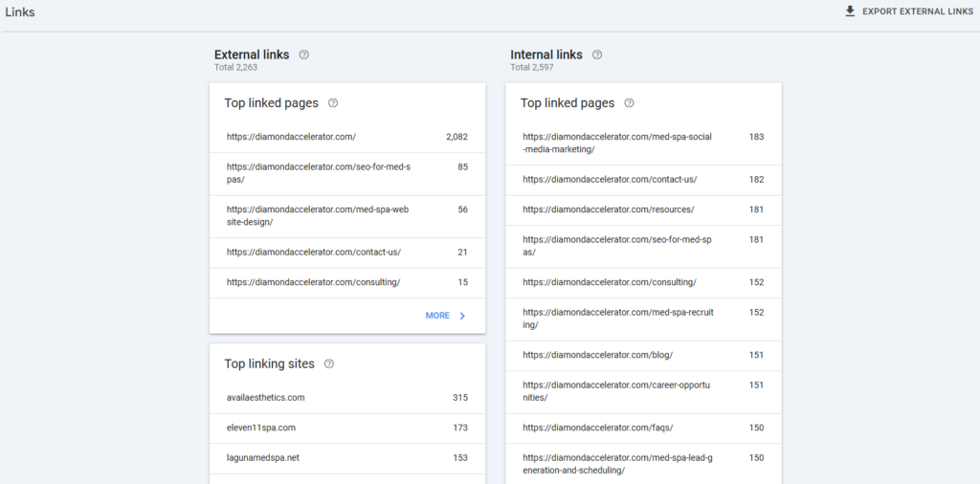Click EXPORT EXTERNAL LINKS button
Viewport: 980px width, 484px height.
coord(909,11)
